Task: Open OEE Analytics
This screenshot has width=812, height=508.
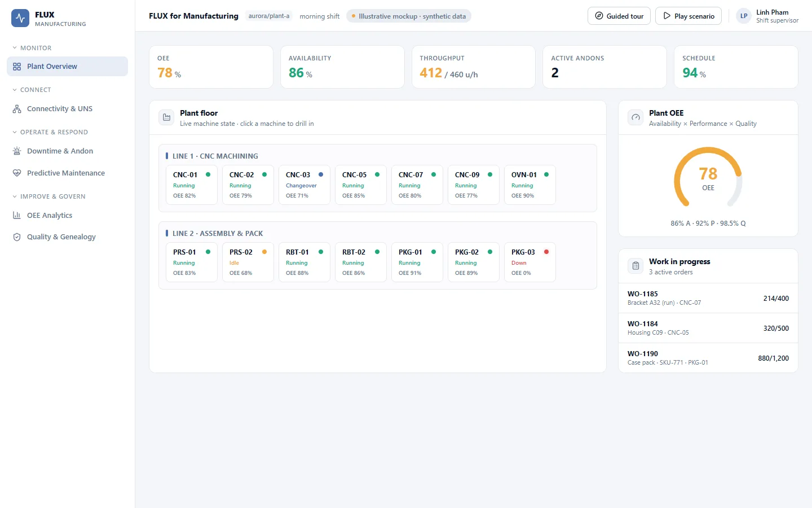Action: coord(67,216)
